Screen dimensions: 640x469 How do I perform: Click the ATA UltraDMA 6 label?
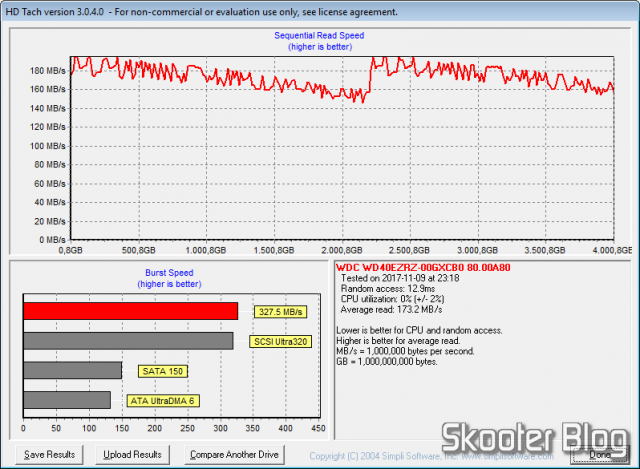163,401
